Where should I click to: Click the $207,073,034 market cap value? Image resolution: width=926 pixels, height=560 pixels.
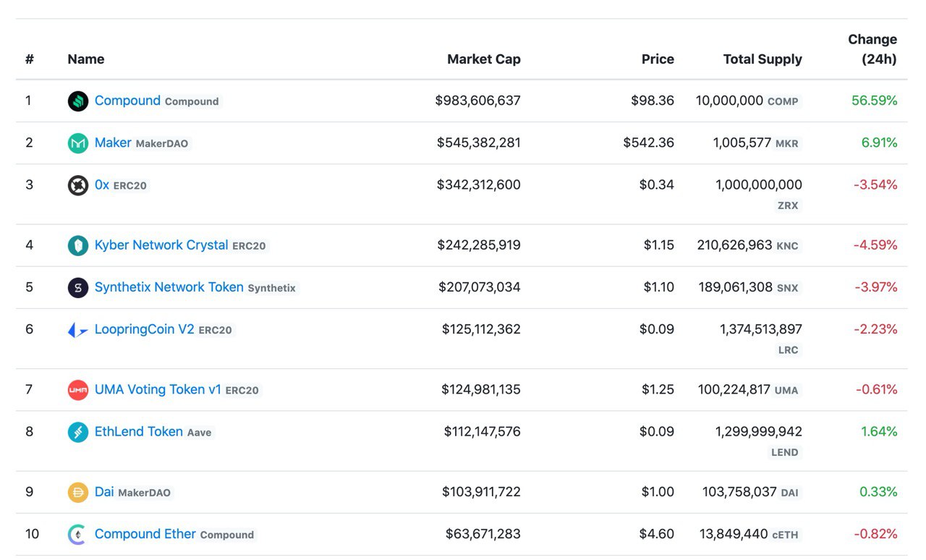[x=480, y=287]
